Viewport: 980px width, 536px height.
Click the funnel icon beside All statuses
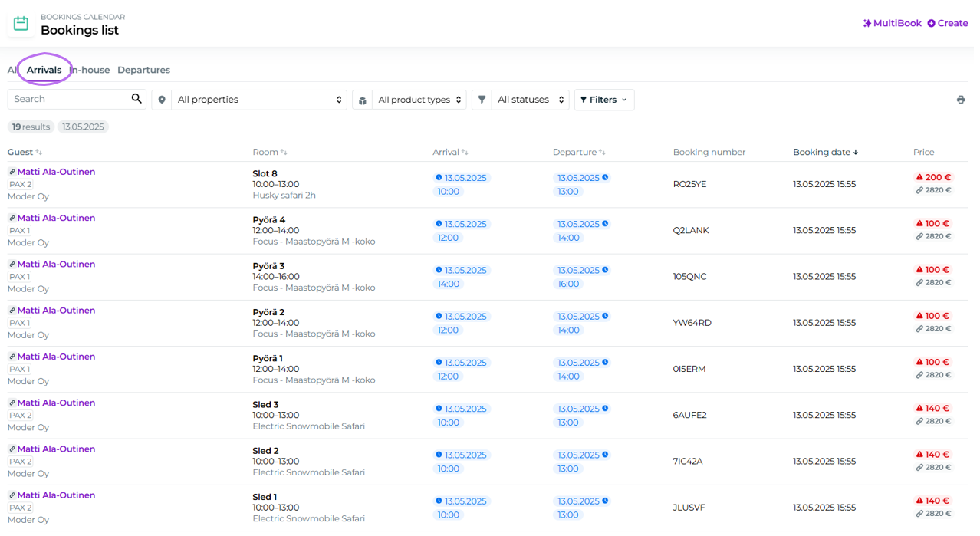tap(482, 100)
